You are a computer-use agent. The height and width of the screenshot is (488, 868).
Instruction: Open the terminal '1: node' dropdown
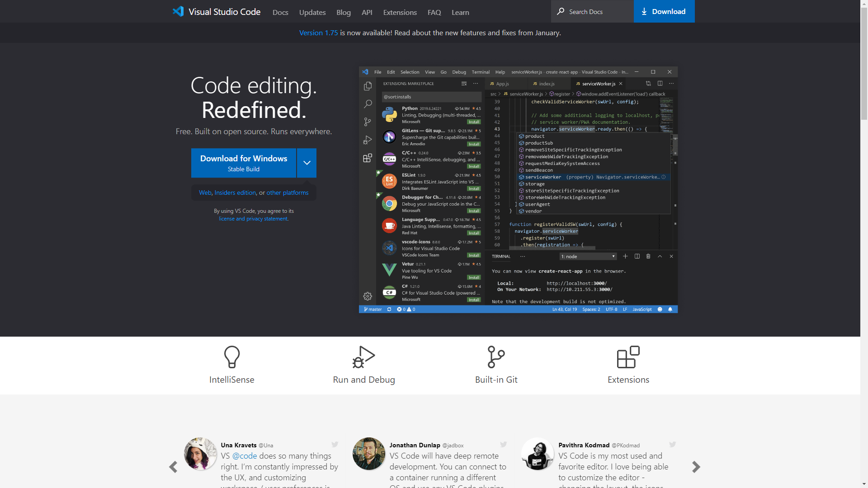(x=588, y=256)
